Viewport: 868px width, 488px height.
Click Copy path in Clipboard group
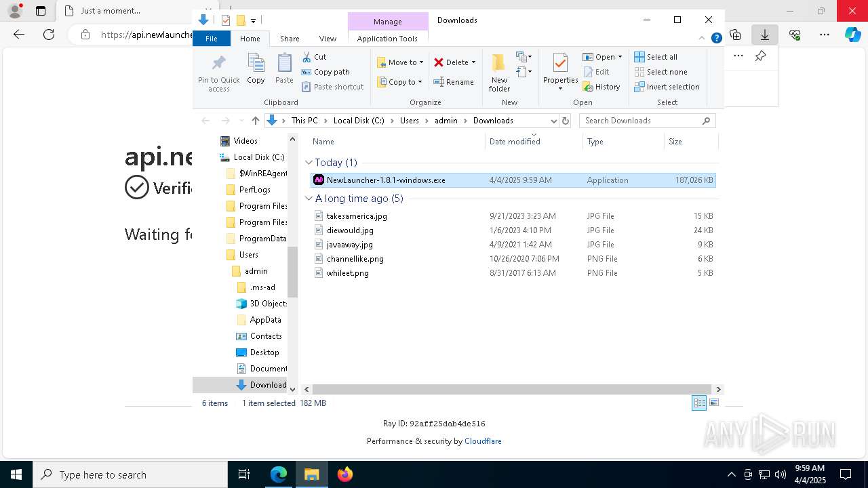[x=325, y=72]
